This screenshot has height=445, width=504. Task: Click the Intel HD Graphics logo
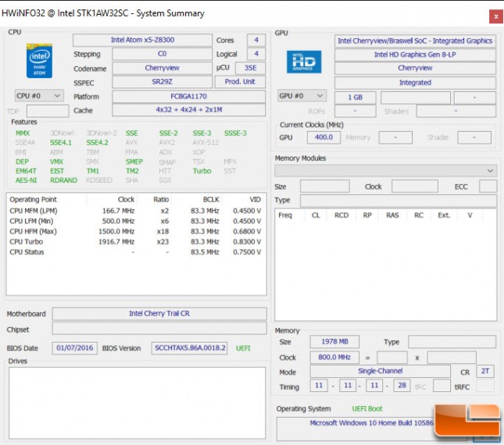pos(304,62)
